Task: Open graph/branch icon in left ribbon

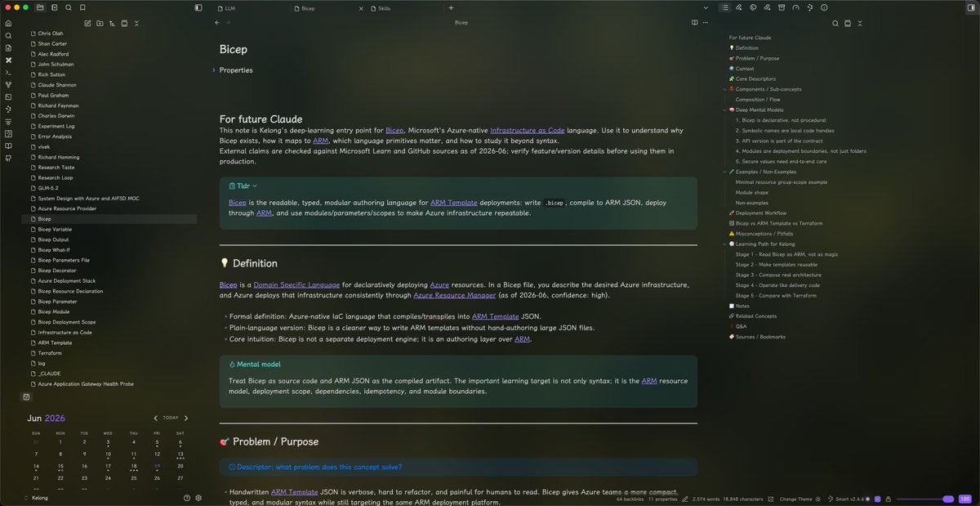Action: (x=8, y=85)
